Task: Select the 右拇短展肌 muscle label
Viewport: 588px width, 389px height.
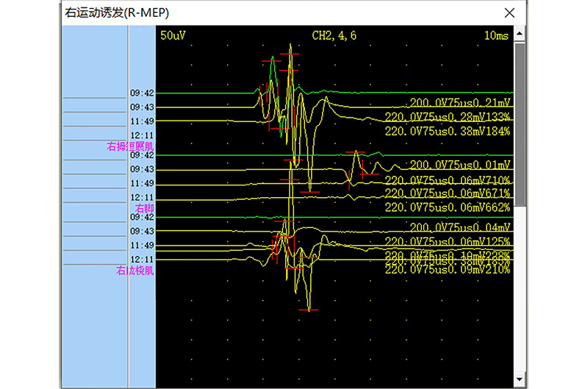Action: [x=131, y=147]
